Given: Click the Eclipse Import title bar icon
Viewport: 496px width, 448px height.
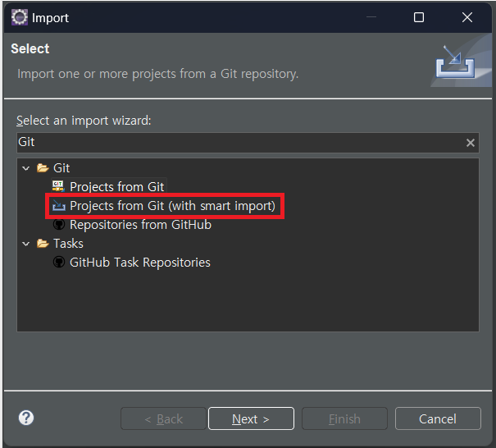Looking at the screenshot, I should click(20, 17).
